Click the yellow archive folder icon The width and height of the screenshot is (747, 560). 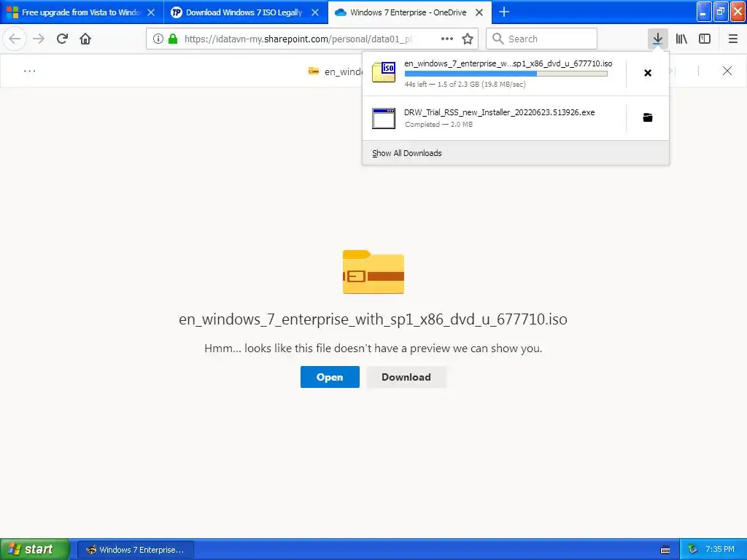click(373, 272)
